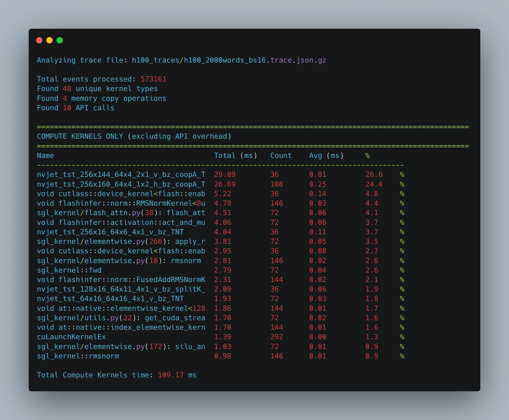Click the yellow minimize window button

click(49, 40)
